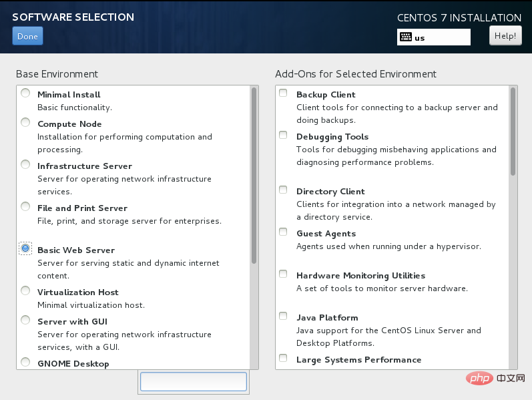This screenshot has height=400, width=532.
Task: Tick the Java Platform checkbox
Action: [283, 317]
